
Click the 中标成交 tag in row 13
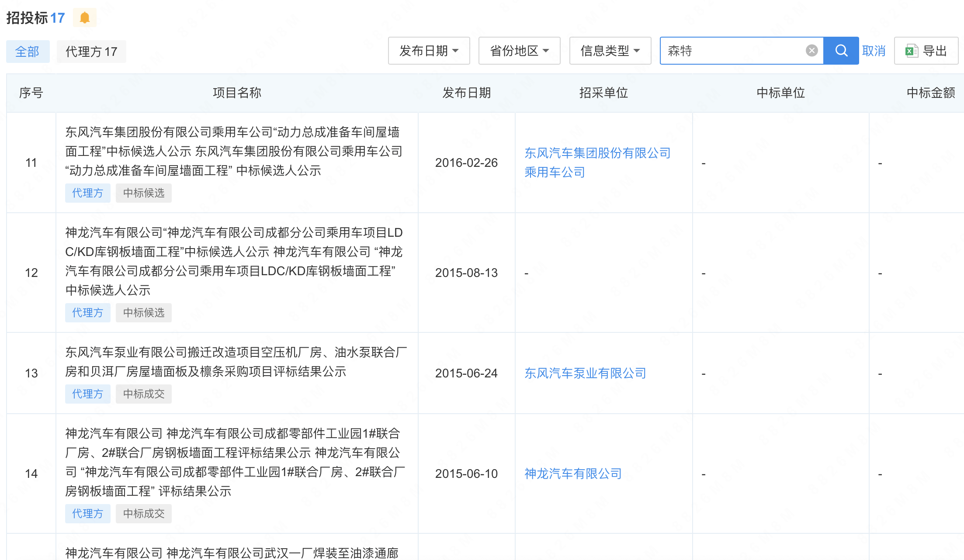[143, 394]
